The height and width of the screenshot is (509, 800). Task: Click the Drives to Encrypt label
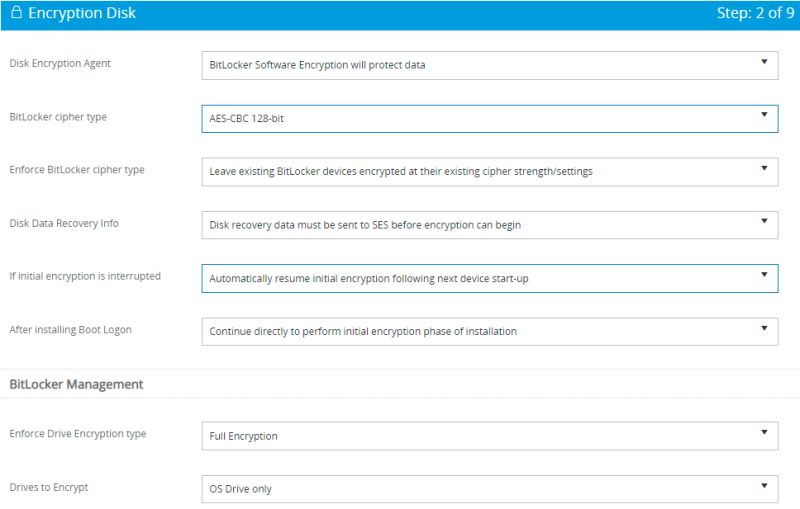point(48,488)
